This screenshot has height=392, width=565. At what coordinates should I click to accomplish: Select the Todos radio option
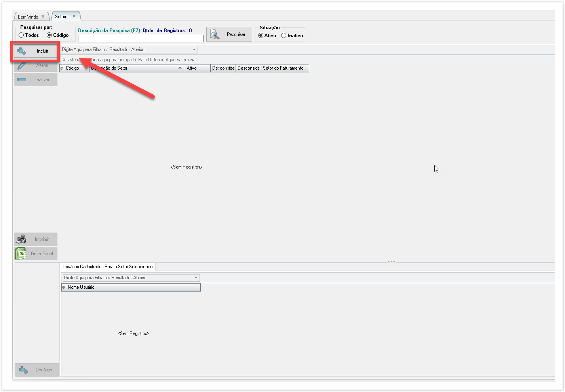(x=21, y=35)
